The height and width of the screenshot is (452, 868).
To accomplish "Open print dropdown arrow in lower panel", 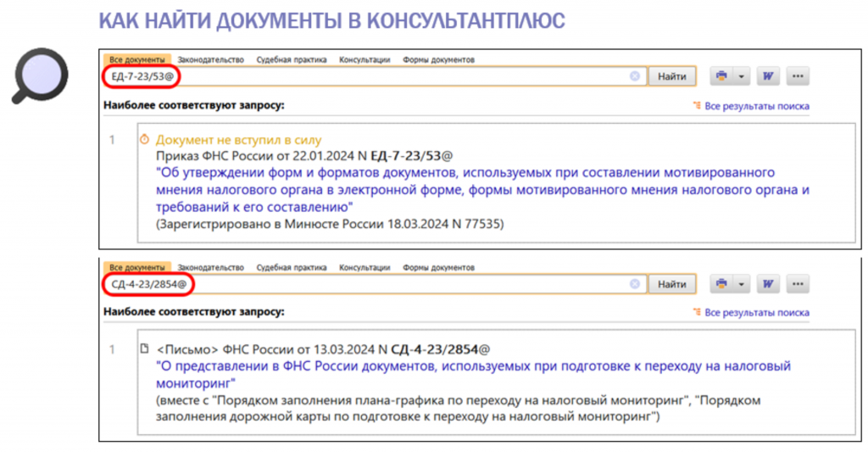I will 741,283.
